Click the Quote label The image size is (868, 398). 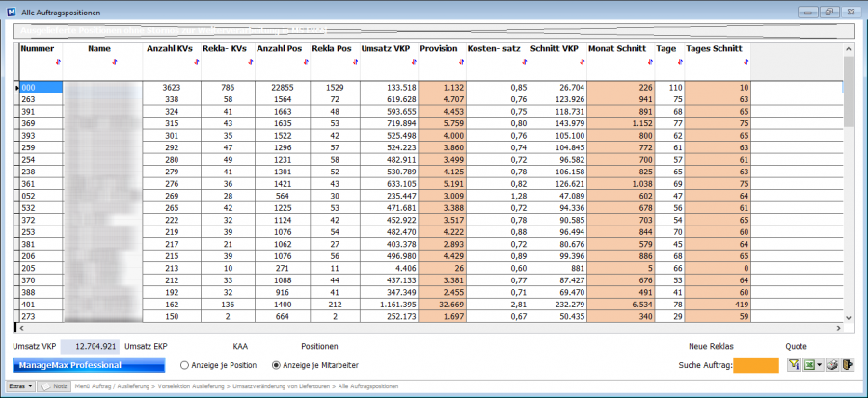pos(796,347)
